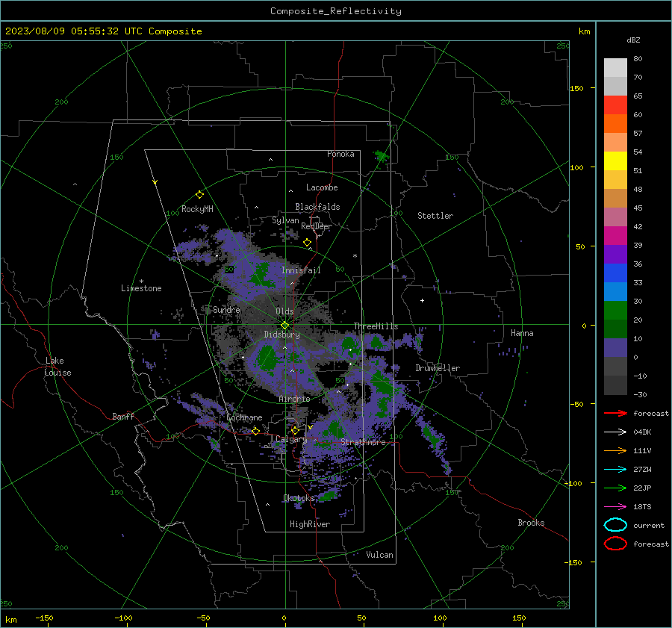Click the green echo cell southwest of Didsbury

[267, 358]
